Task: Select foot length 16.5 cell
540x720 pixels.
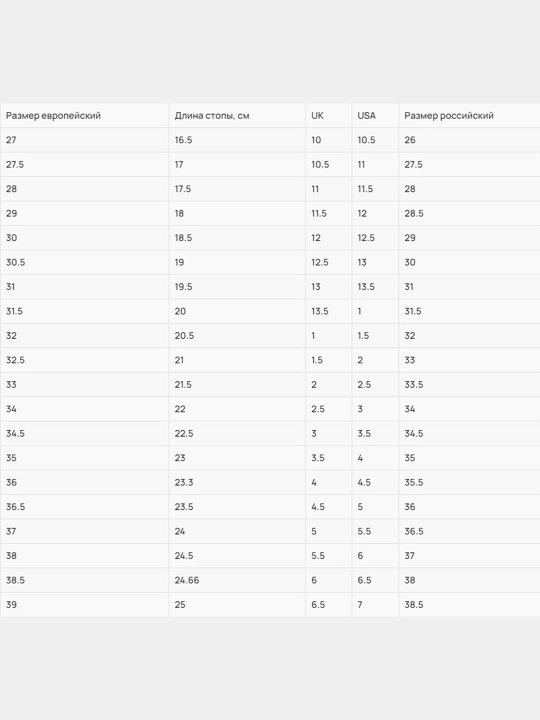Action: coord(237,140)
